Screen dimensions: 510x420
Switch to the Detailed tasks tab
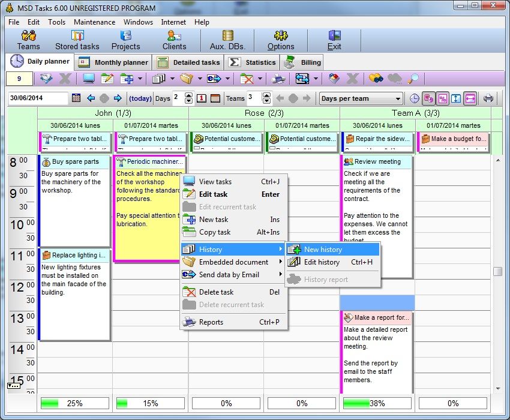188,62
